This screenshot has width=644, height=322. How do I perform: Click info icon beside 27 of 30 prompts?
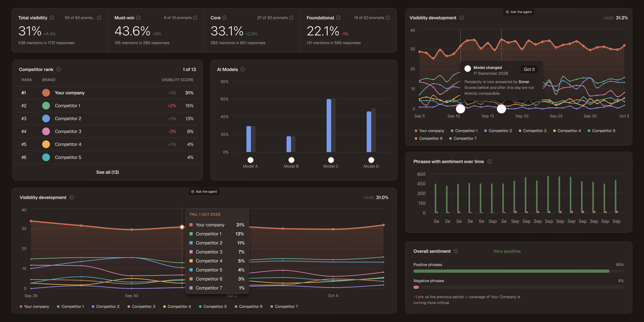291,18
